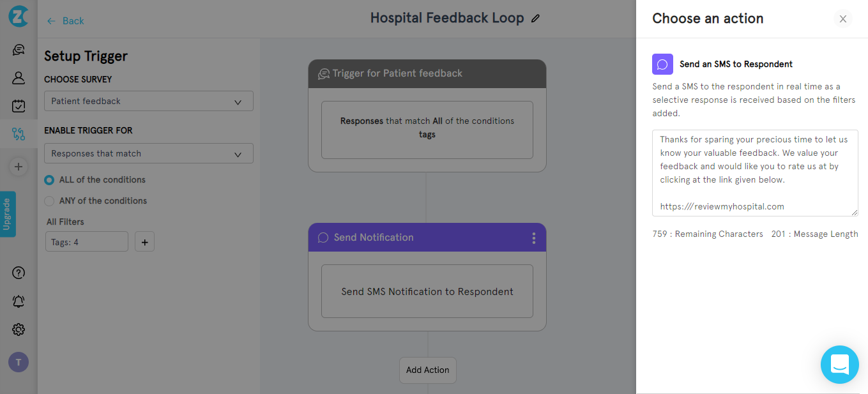Click the Add Action button

click(x=428, y=370)
